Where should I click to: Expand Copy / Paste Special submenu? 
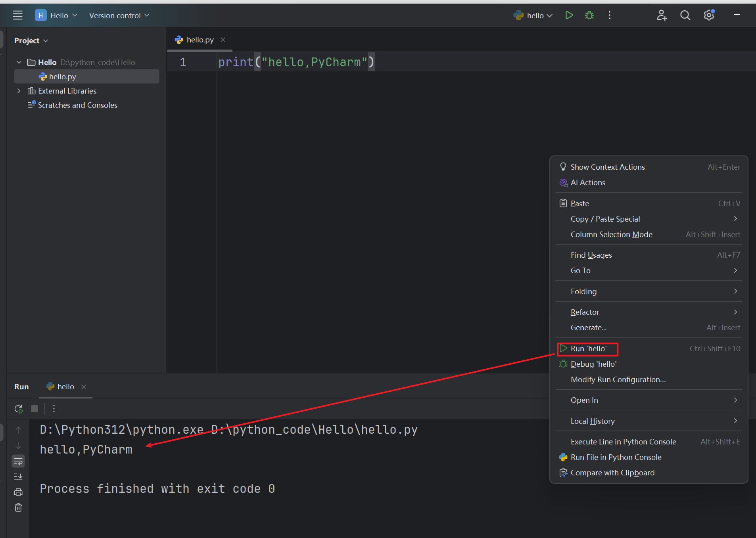pyautogui.click(x=649, y=219)
